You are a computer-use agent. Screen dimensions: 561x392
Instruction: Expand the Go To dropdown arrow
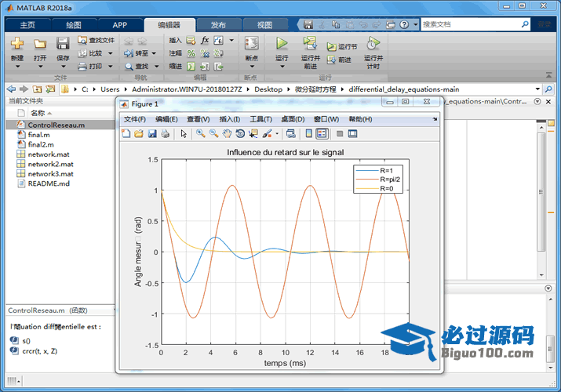point(154,53)
